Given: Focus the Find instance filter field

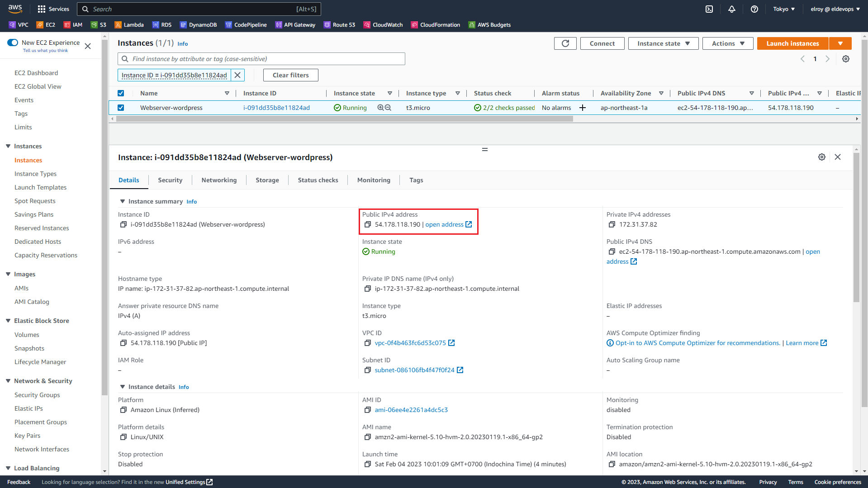Looking at the screenshot, I should pos(261,59).
